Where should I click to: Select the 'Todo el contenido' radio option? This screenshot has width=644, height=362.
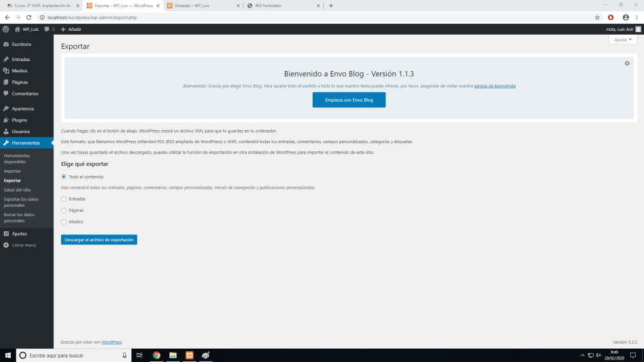coord(64,177)
